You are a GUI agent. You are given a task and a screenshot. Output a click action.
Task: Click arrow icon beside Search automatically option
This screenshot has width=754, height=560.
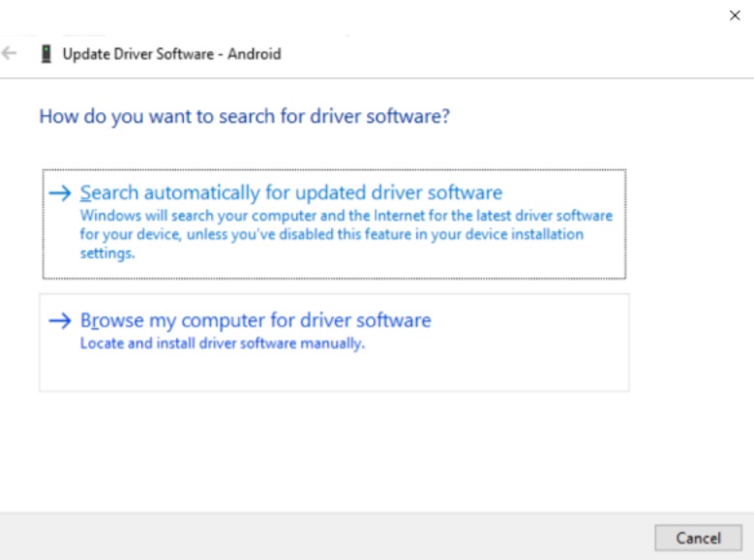coord(60,193)
